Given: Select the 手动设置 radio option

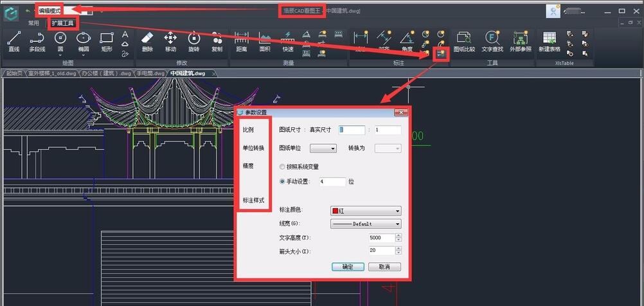Looking at the screenshot, I should click(x=282, y=181).
